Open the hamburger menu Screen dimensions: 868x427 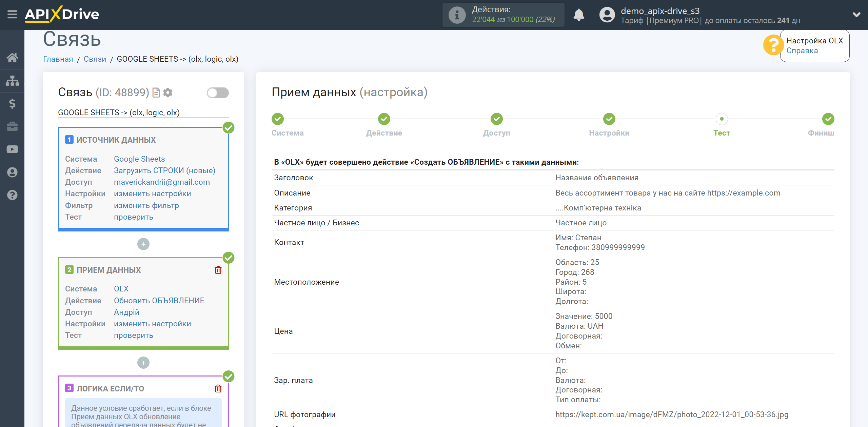pyautogui.click(x=12, y=15)
